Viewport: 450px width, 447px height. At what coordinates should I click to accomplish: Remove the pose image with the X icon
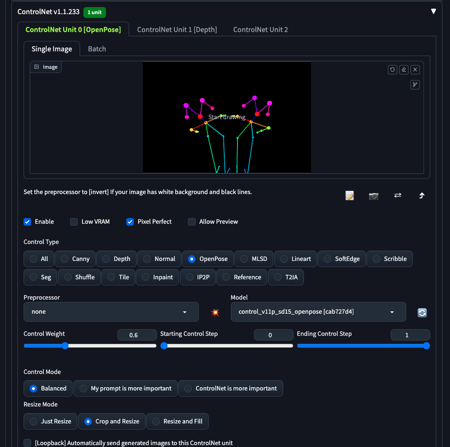coord(415,70)
